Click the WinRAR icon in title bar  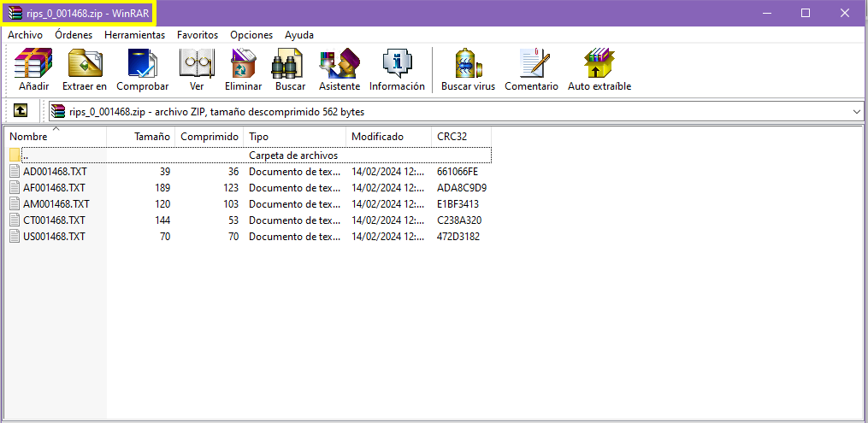15,14
